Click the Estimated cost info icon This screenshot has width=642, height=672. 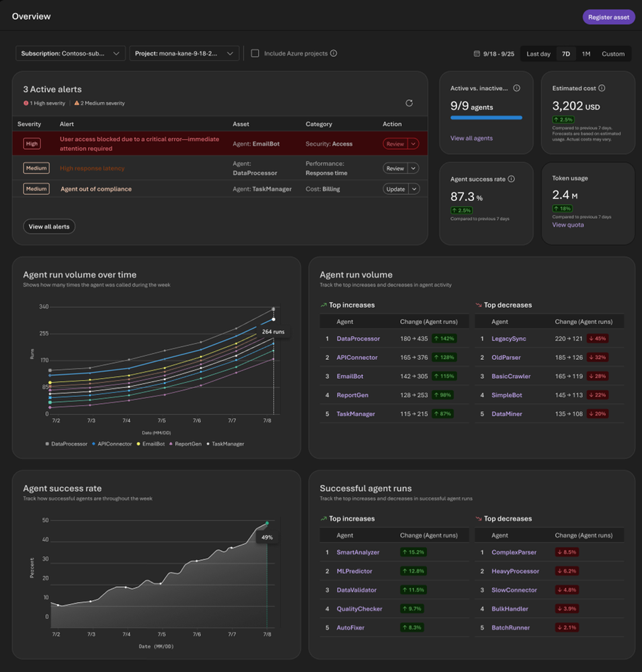602,88
